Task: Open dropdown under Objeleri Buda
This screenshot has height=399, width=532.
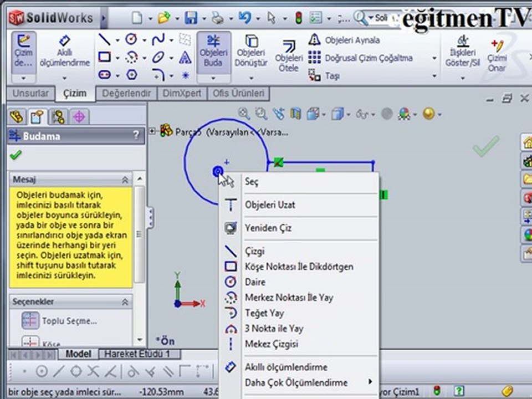Action: pos(213,78)
